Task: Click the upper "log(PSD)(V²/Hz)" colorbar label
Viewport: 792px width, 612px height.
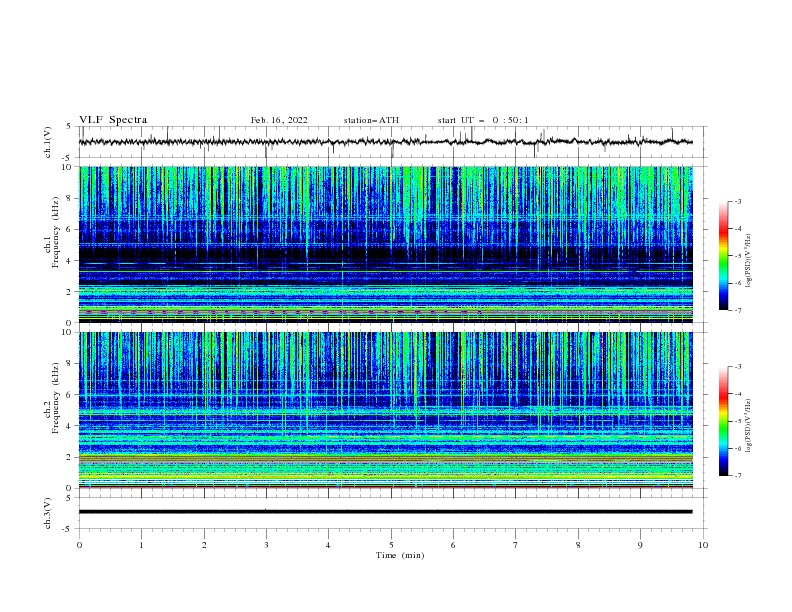Action: [749, 261]
